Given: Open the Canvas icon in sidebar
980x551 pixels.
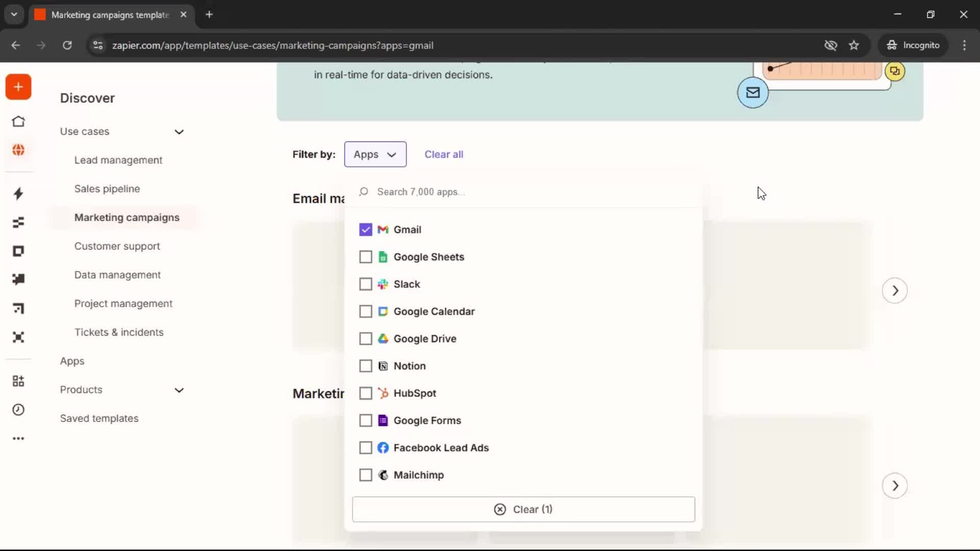Looking at the screenshot, I should click(18, 308).
